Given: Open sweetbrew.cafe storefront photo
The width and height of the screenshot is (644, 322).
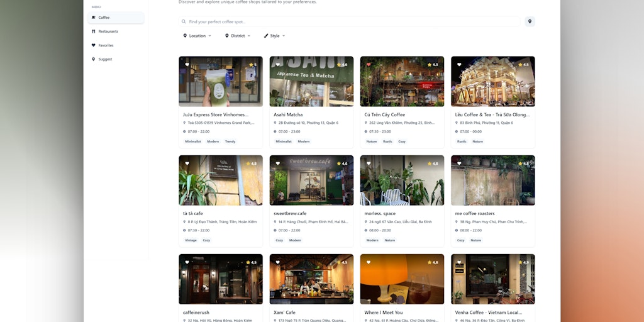Looking at the screenshot, I should 311,180.
